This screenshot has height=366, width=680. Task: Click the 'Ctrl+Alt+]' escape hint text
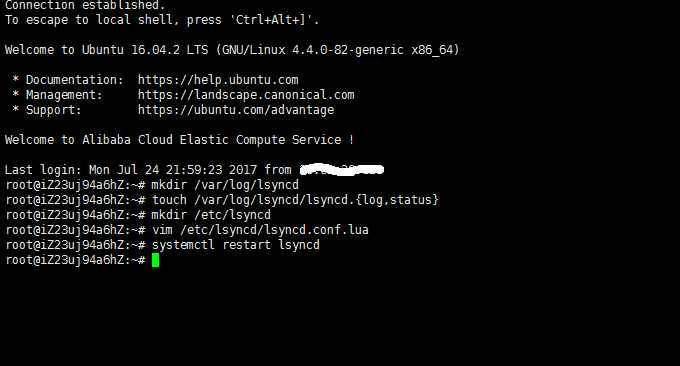point(275,20)
